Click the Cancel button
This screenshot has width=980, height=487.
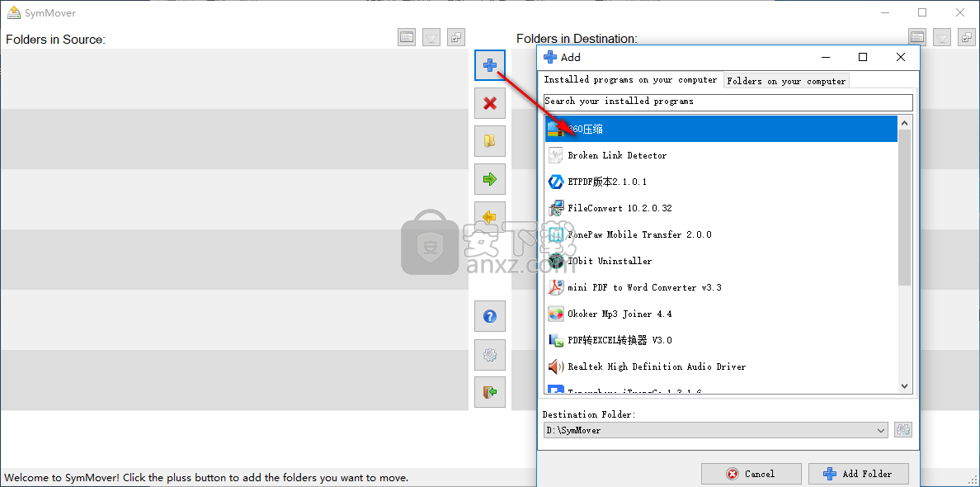[x=751, y=474]
